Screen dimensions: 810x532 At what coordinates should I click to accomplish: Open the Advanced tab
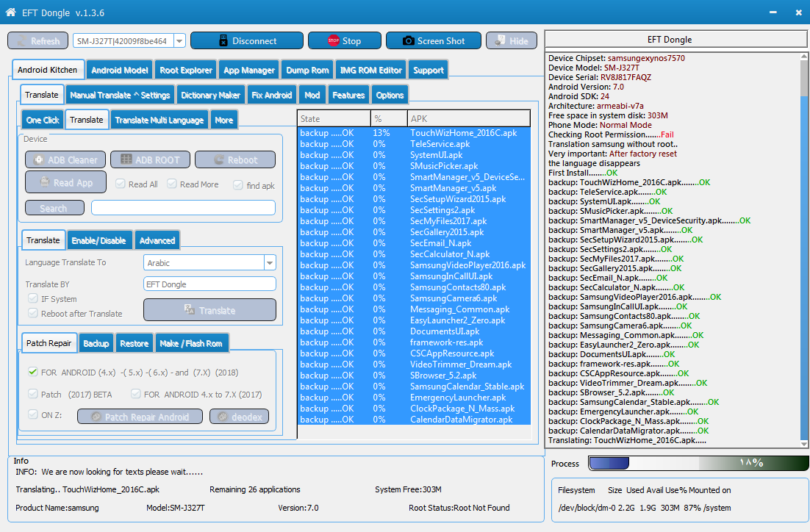(157, 240)
